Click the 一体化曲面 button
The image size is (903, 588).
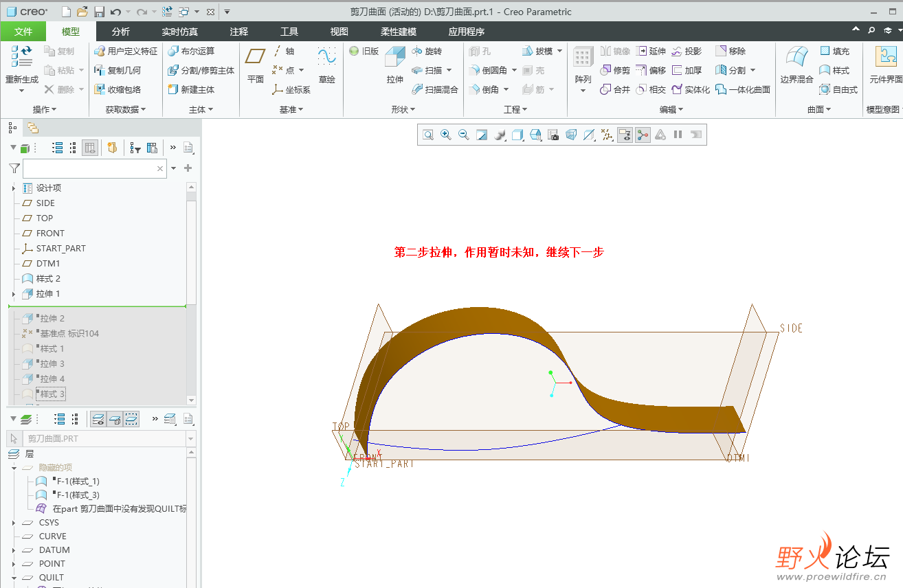(x=742, y=90)
